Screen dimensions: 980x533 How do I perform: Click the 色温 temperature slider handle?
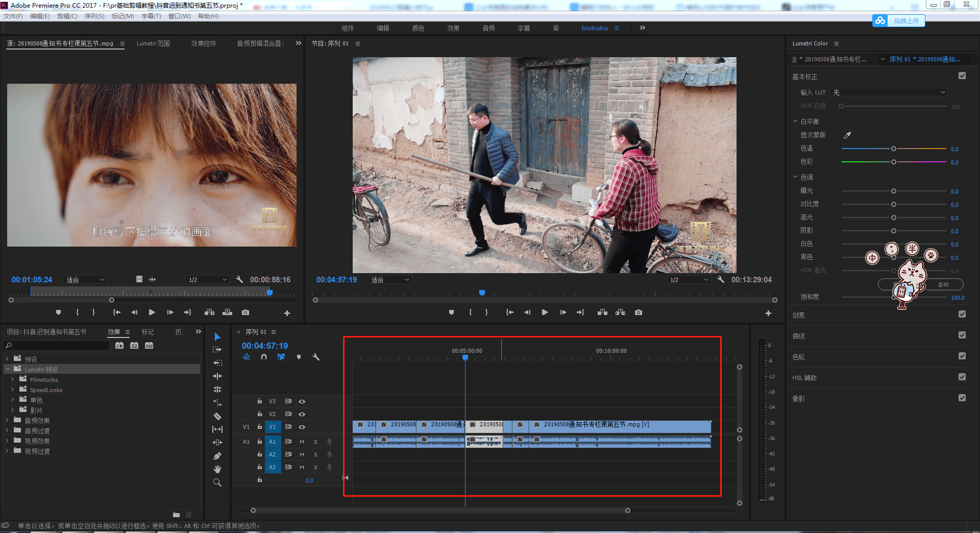click(x=894, y=149)
